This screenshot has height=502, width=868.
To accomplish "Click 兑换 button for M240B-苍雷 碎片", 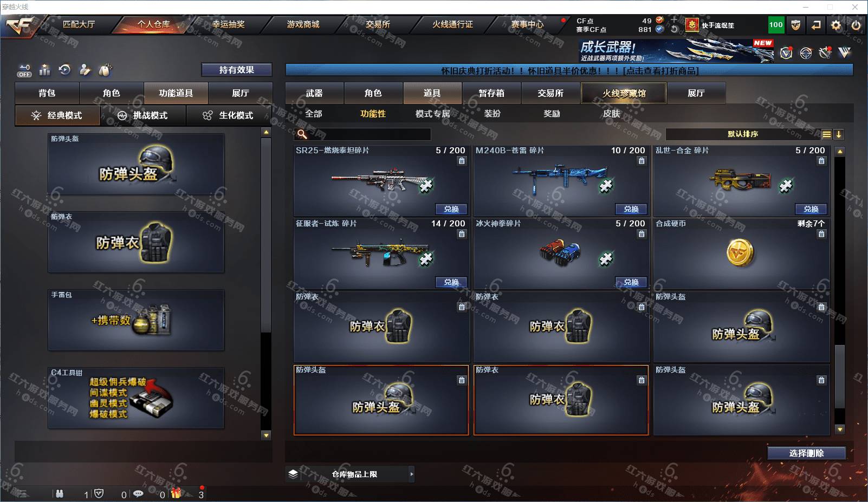I will tap(631, 209).
